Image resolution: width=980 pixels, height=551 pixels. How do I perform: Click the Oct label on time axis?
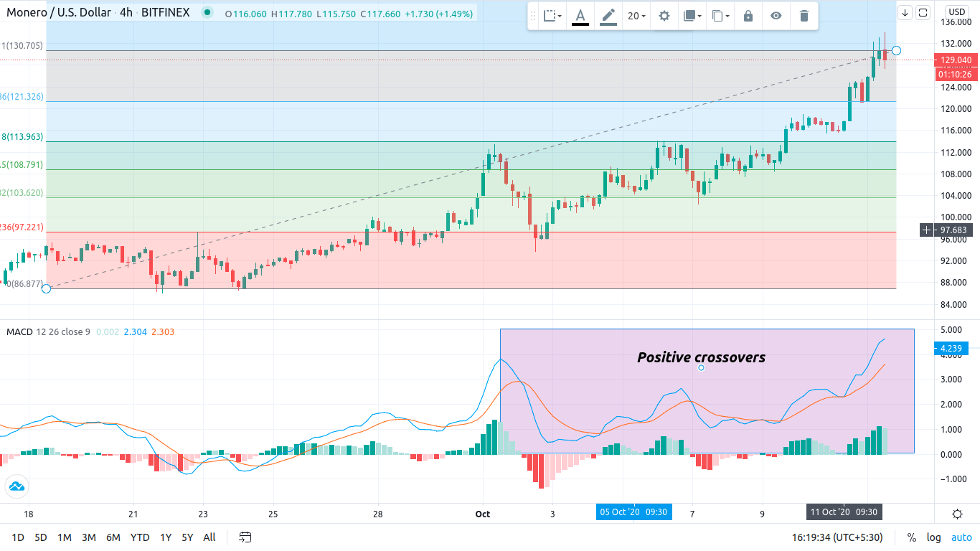point(482,514)
